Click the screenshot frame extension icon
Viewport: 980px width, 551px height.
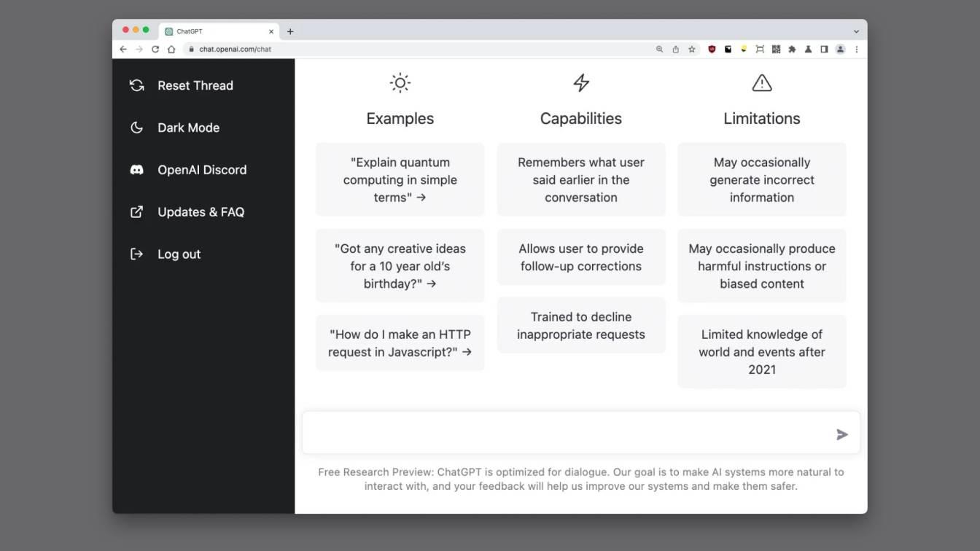[760, 50]
